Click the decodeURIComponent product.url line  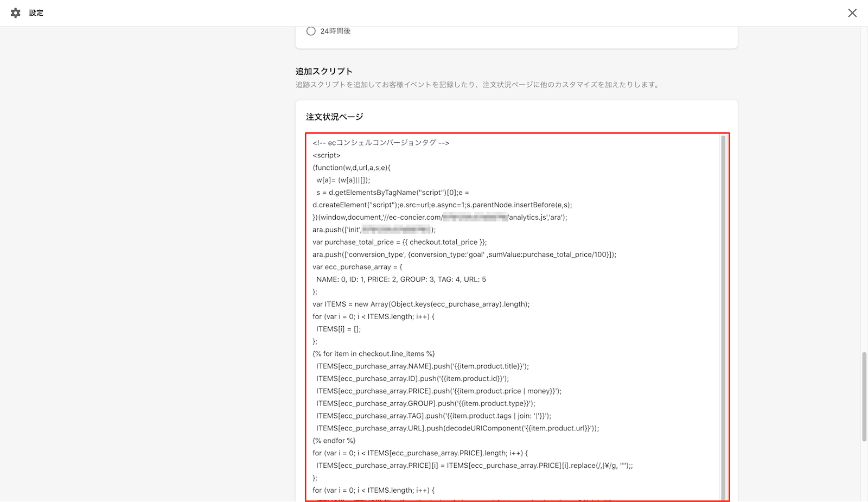(458, 428)
